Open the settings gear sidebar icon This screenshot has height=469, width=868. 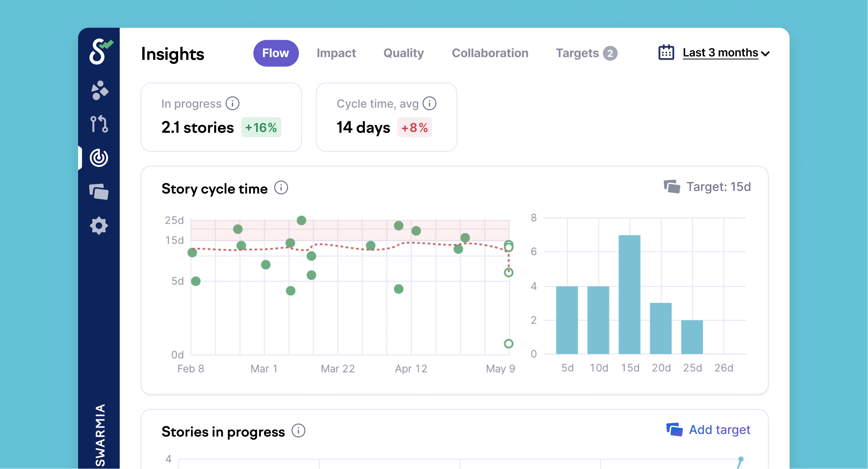99,225
